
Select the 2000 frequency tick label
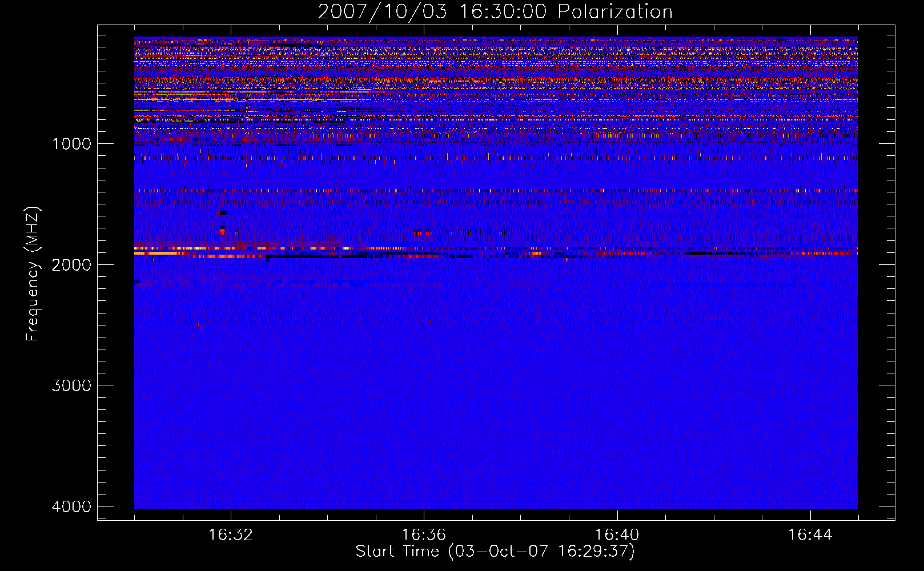tap(71, 264)
